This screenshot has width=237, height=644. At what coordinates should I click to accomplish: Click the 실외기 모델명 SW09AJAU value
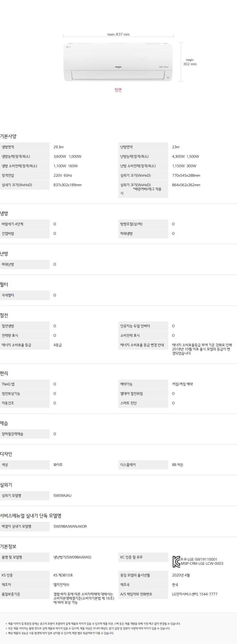[62, 495]
